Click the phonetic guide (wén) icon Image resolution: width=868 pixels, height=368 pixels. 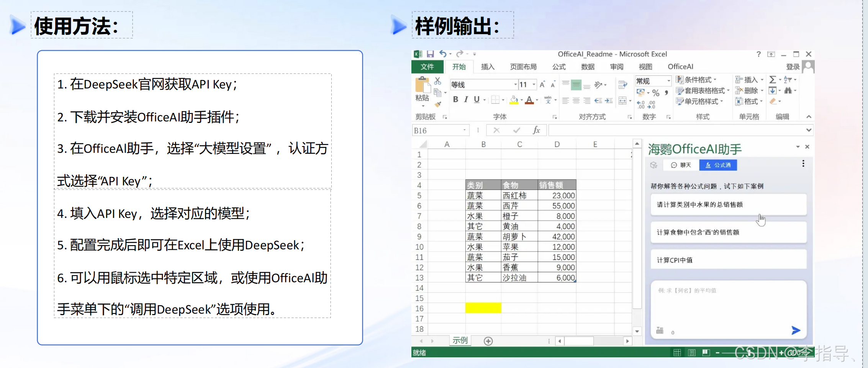548,100
